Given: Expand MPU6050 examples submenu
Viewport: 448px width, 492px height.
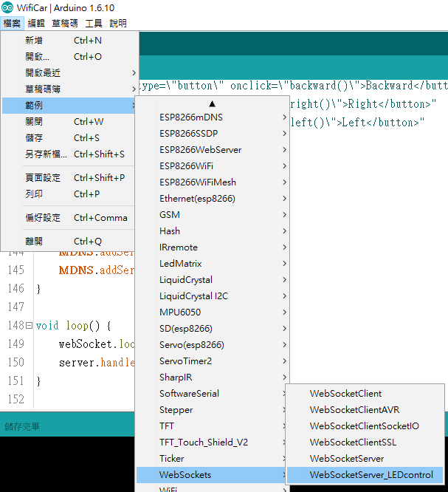Looking at the screenshot, I should (213, 312).
